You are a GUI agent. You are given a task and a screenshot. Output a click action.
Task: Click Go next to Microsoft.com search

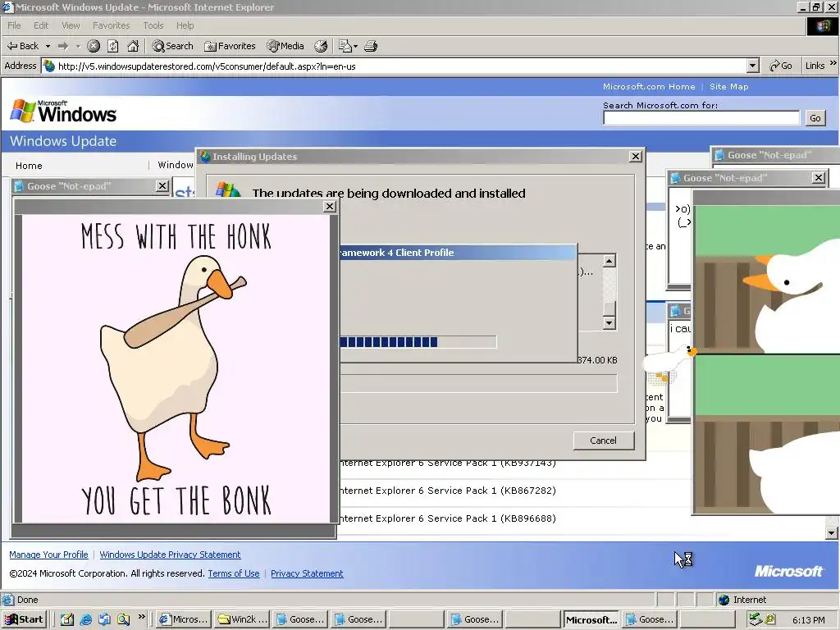coord(815,118)
